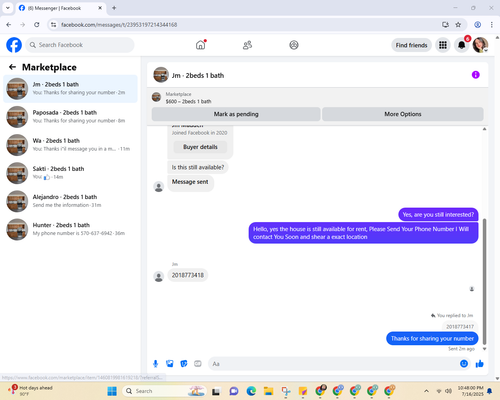Open the Chrome profile icon
The width and height of the screenshot is (500, 400).
click(x=477, y=25)
